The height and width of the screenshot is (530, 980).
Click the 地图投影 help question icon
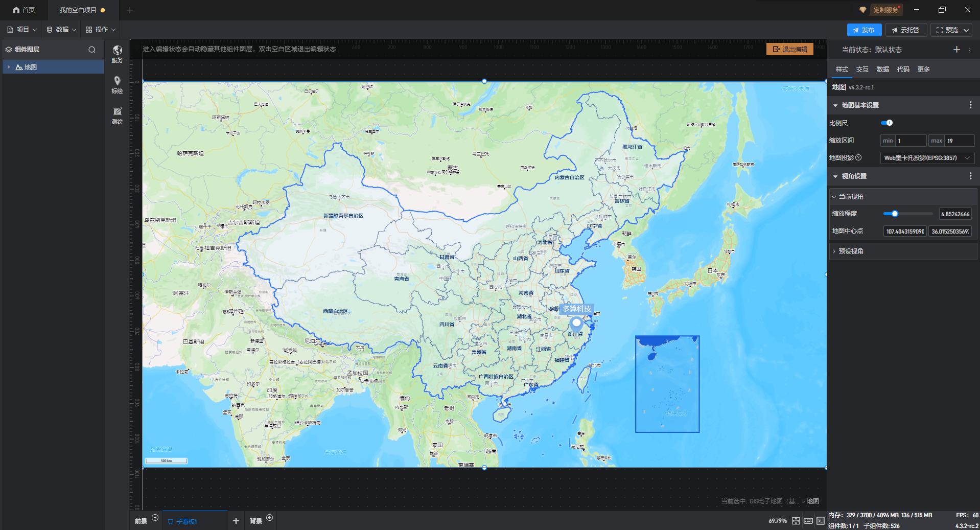pos(858,157)
